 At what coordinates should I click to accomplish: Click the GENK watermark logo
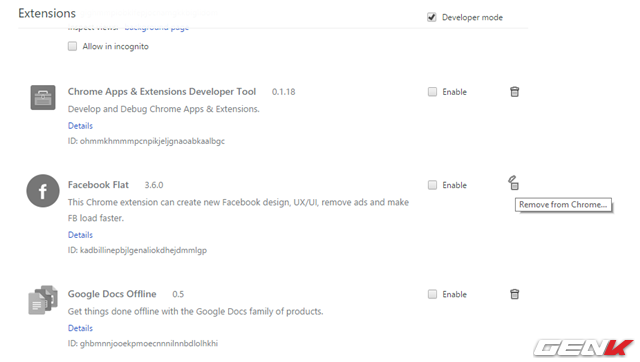(584, 348)
